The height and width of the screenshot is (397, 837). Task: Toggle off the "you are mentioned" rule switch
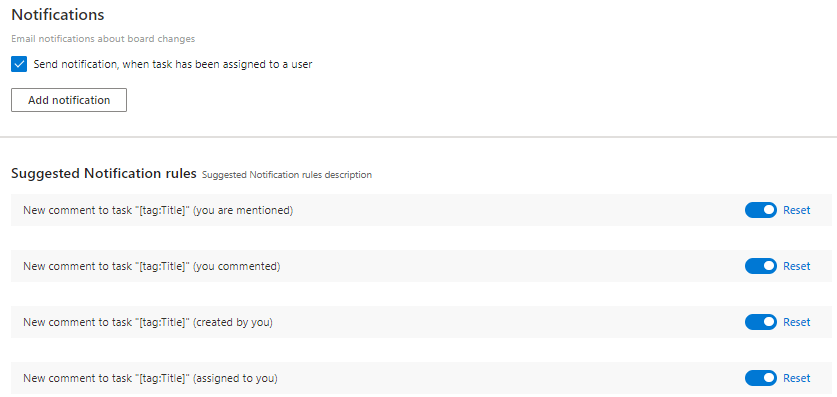point(761,210)
